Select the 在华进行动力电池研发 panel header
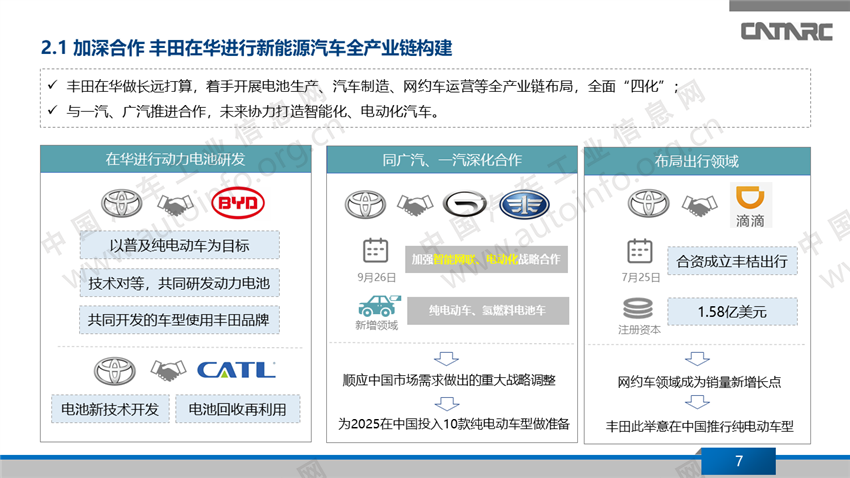The width and height of the screenshot is (850, 478). tap(176, 159)
